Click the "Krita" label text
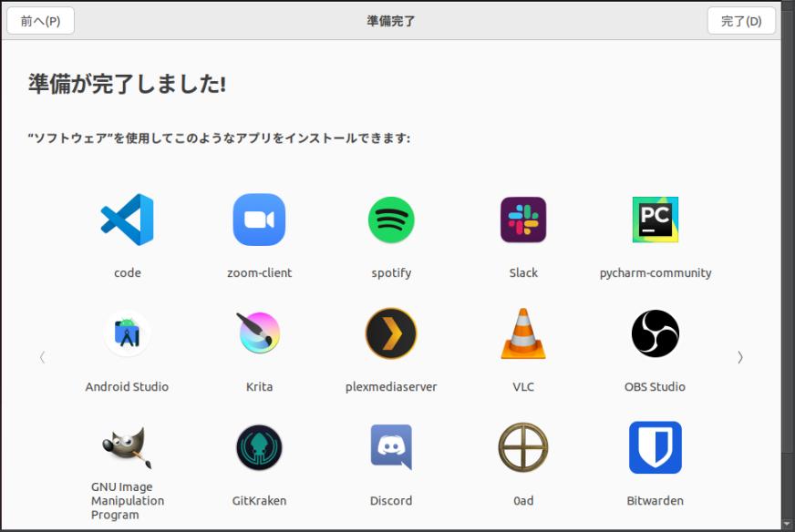795x532 pixels. [259, 386]
